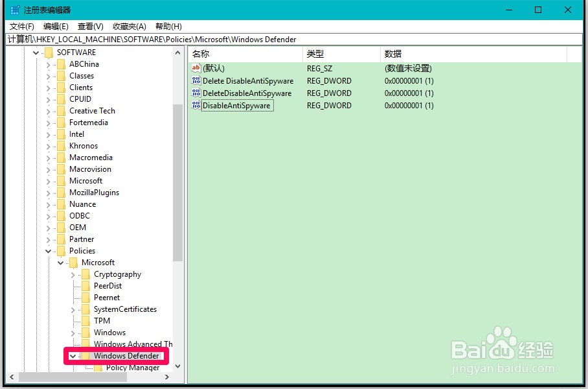Click the CPUID folder icon

(61, 99)
